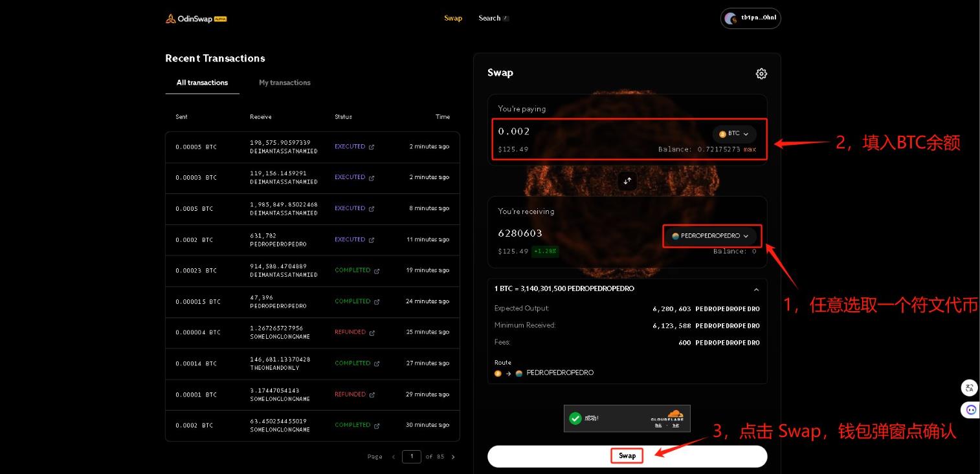Click the Status column header
This screenshot has width=980, height=474.
[x=344, y=117]
